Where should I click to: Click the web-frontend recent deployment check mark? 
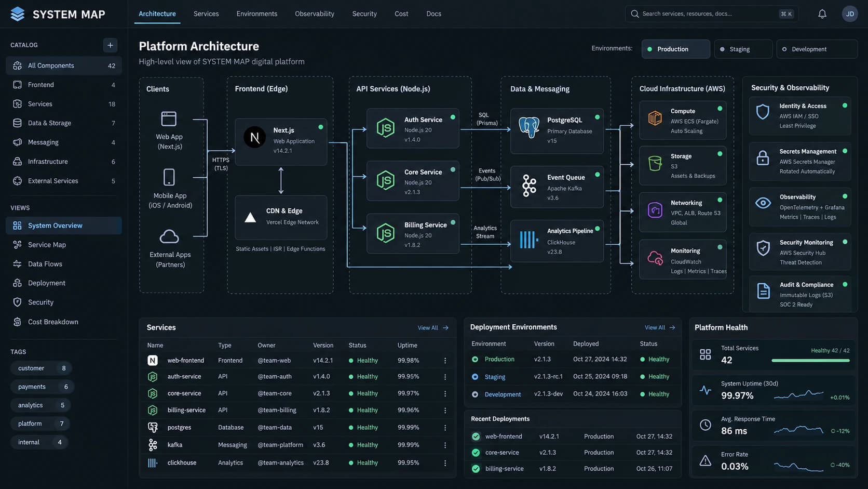pyautogui.click(x=476, y=437)
